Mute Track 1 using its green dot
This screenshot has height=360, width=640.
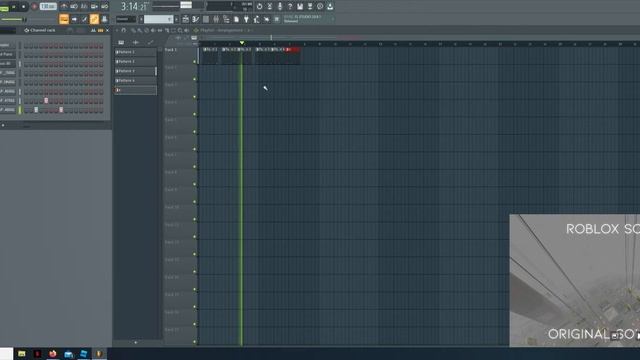point(195,62)
